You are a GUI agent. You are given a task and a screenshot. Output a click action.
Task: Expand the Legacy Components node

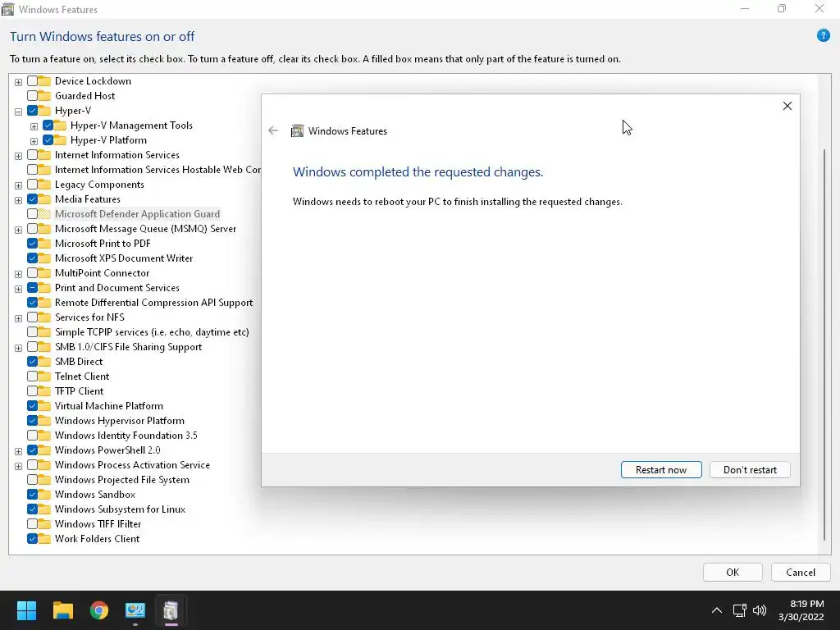(x=18, y=185)
